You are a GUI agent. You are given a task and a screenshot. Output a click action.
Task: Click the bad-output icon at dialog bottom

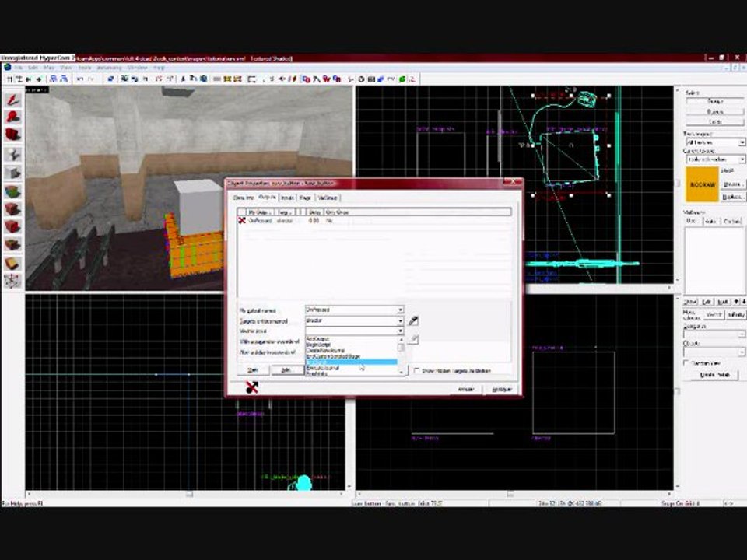pos(251,387)
